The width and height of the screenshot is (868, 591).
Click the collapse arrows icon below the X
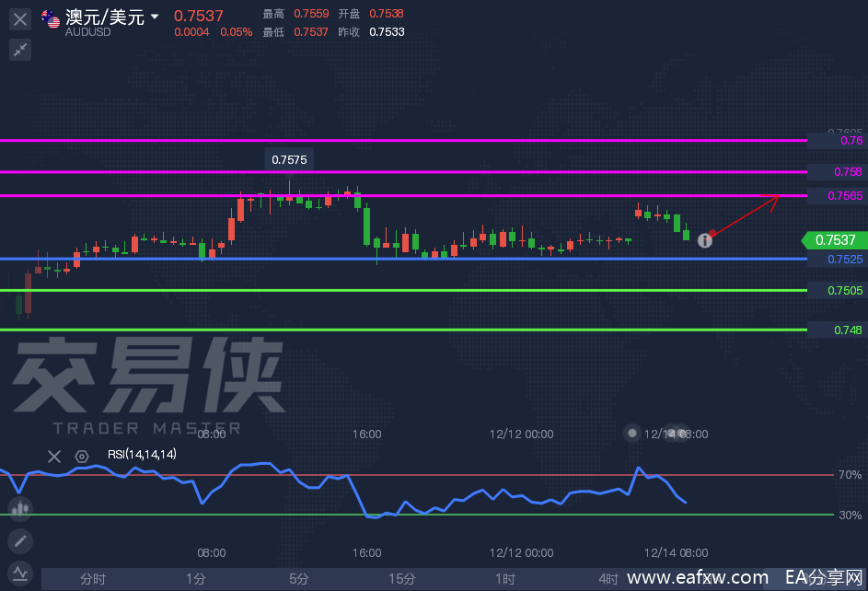pos(20,50)
